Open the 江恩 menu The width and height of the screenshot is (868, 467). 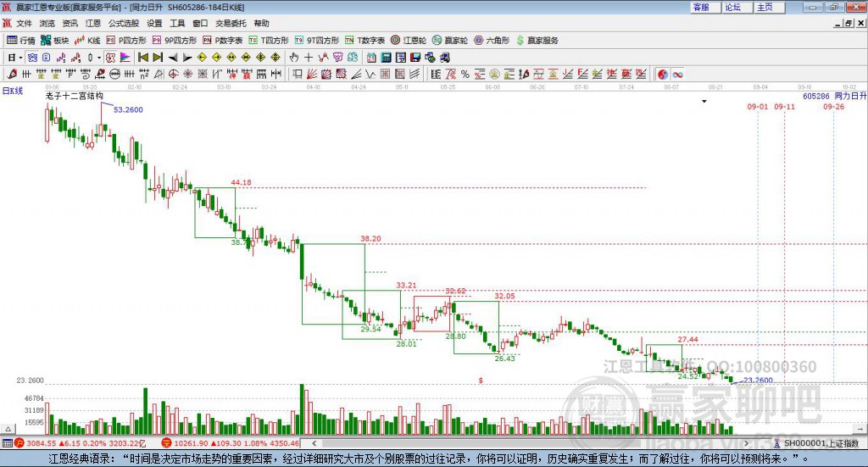[x=93, y=23]
